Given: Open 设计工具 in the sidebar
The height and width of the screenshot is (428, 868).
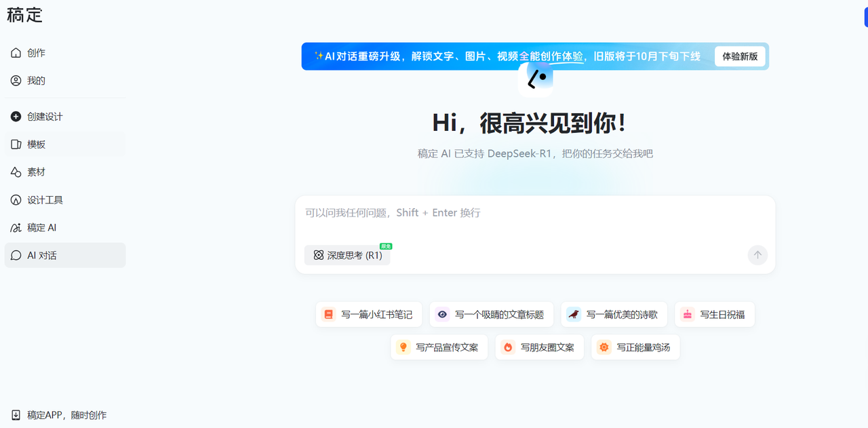Looking at the screenshot, I should pos(65,200).
